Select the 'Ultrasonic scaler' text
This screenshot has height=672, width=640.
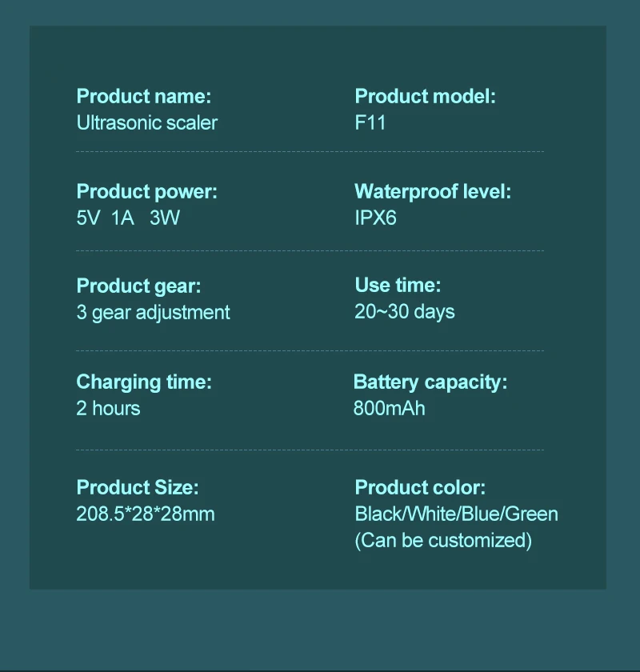point(146,122)
